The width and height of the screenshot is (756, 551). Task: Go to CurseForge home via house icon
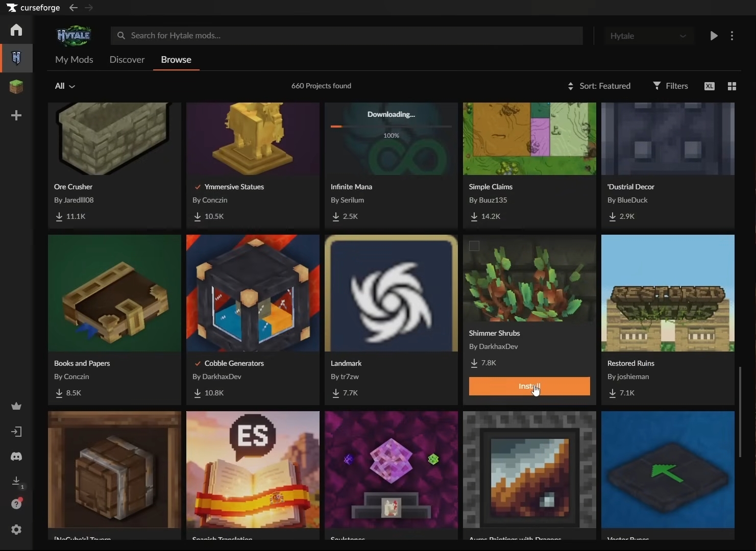coord(16,30)
